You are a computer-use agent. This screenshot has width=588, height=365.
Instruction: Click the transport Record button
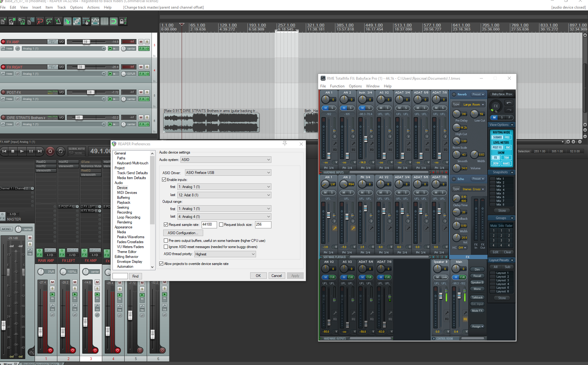pos(50,151)
